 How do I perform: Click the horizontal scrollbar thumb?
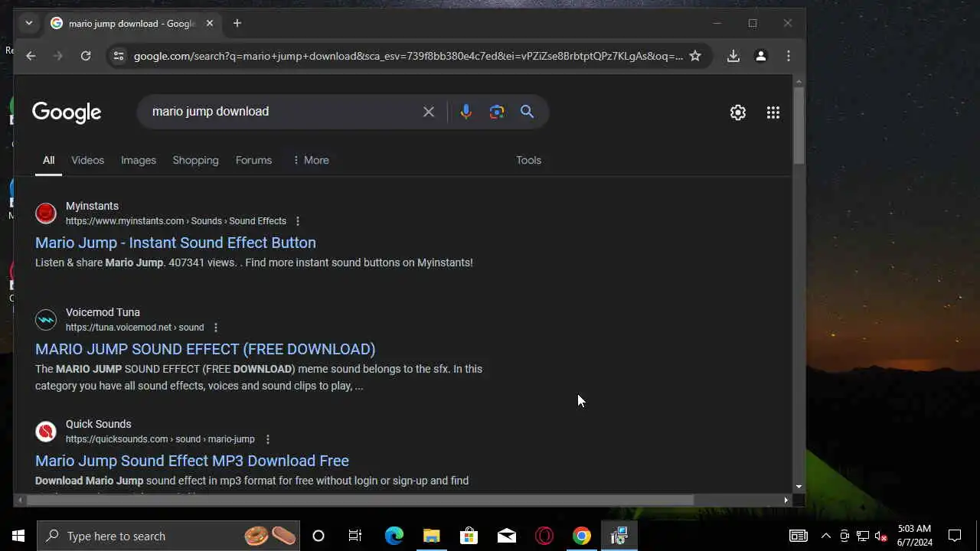(x=360, y=500)
